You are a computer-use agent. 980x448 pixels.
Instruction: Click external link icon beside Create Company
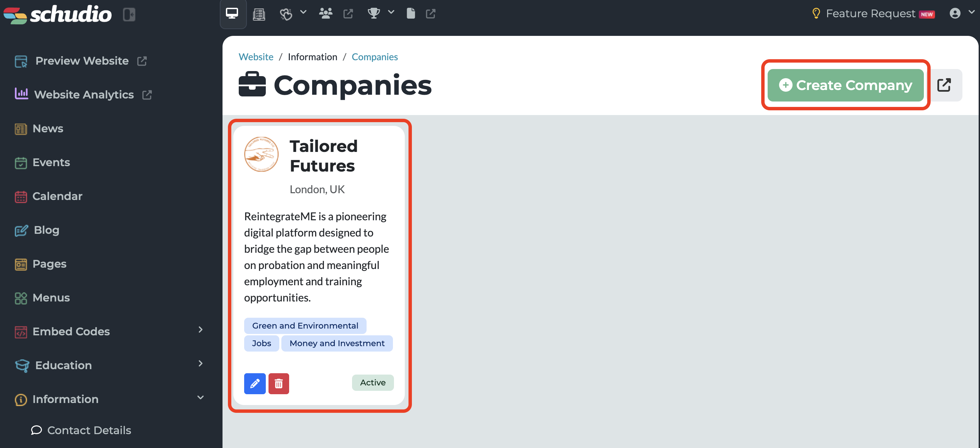(x=944, y=85)
